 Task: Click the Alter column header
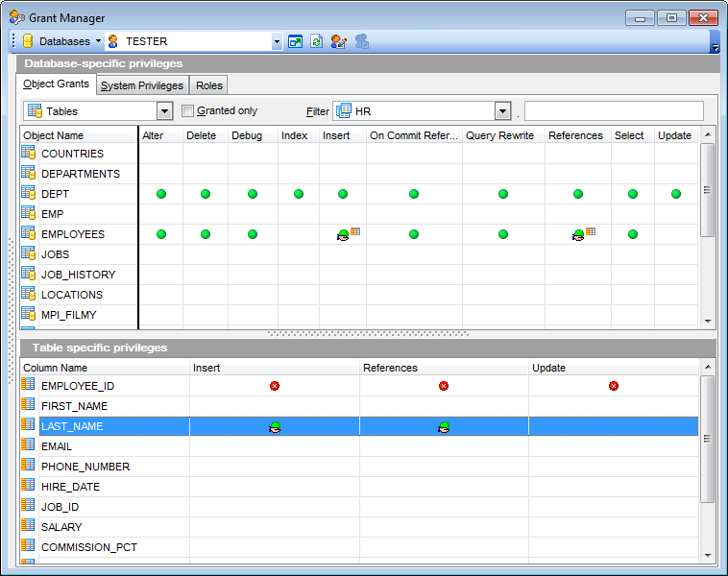click(x=160, y=135)
